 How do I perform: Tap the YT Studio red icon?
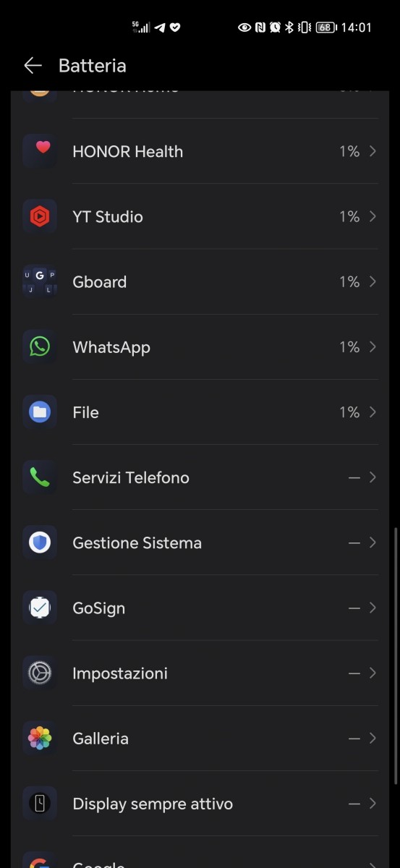(x=40, y=216)
